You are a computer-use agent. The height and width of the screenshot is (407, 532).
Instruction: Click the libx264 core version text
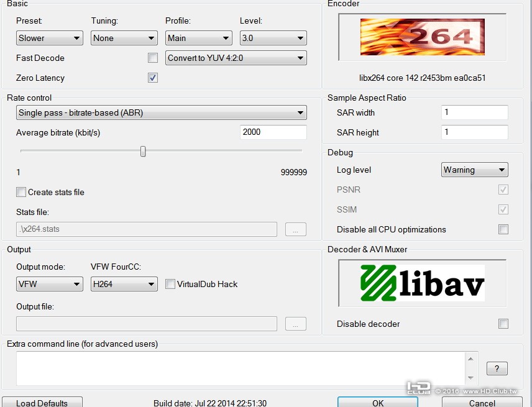point(423,78)
